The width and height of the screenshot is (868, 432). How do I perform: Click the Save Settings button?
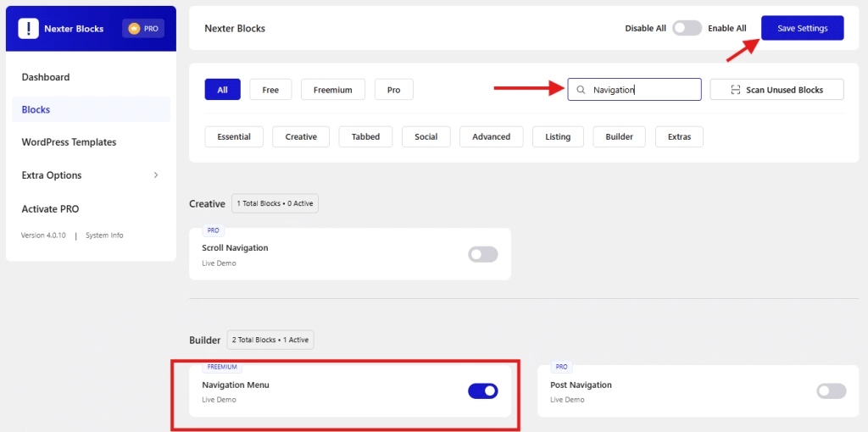(x=802, y=28)
